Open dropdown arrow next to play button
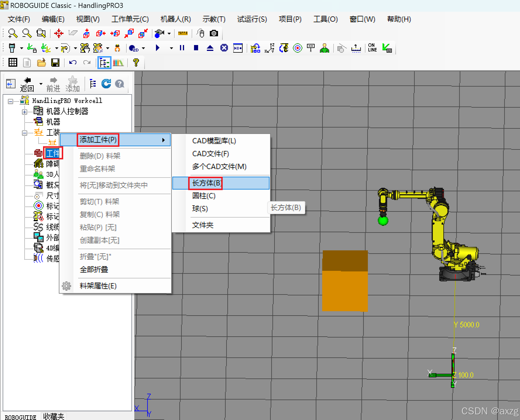 tap(171, 48)
